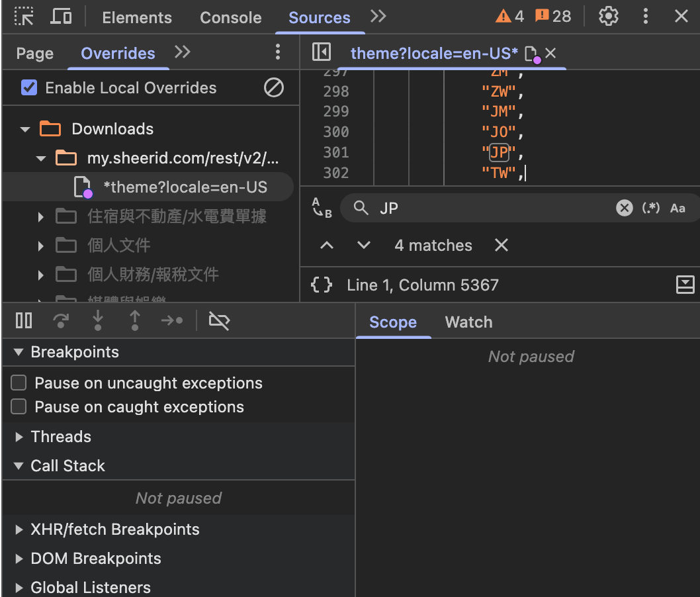Click the clear overrides configuration icon
The image size is (700, 597).
[x=273, y=87]
